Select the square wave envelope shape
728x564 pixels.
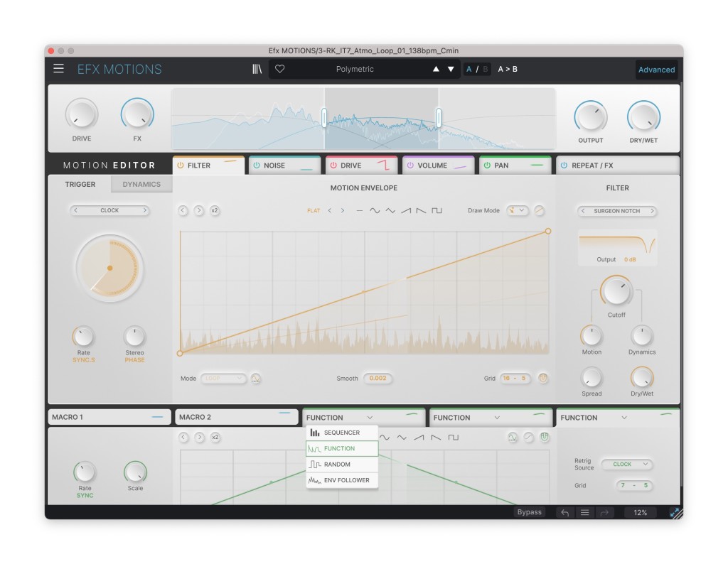click(437, 210)
